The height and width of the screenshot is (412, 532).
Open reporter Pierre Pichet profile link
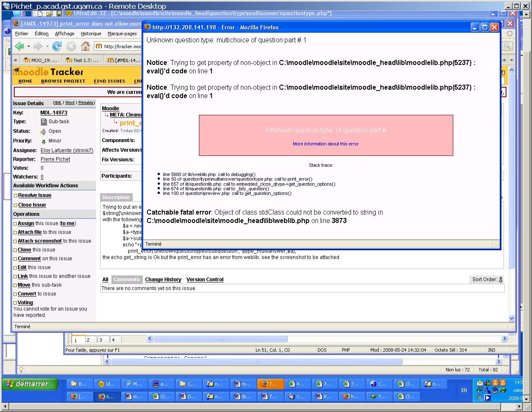(x=55, y=159)
